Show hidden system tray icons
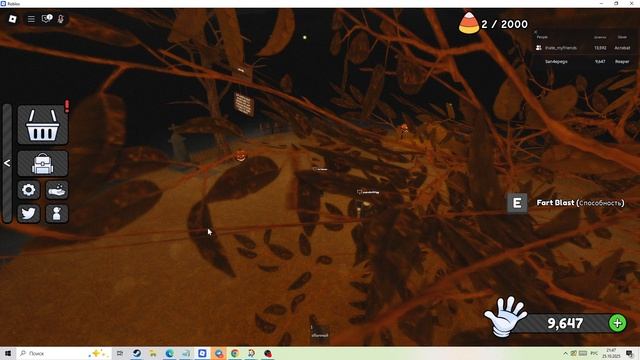This screenshot has height=360, width=640. (565, 353)
